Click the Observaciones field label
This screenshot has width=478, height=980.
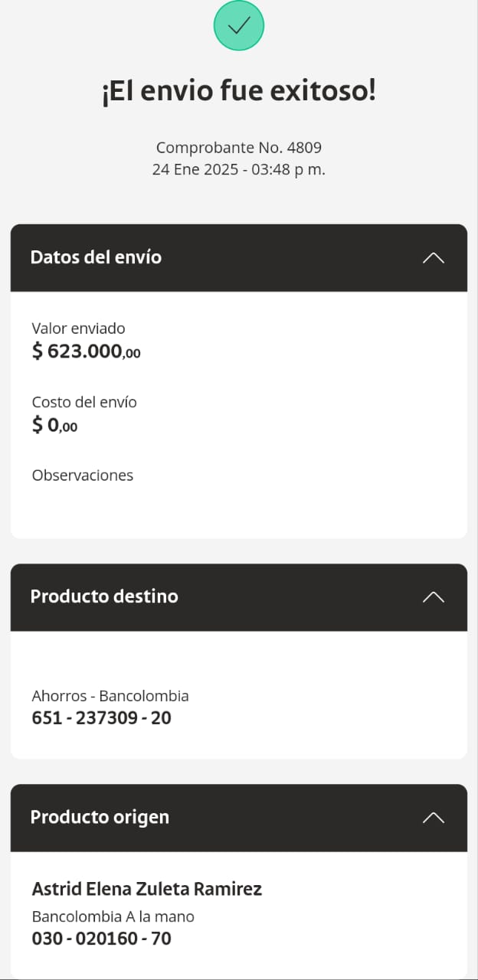coord(83,475)
